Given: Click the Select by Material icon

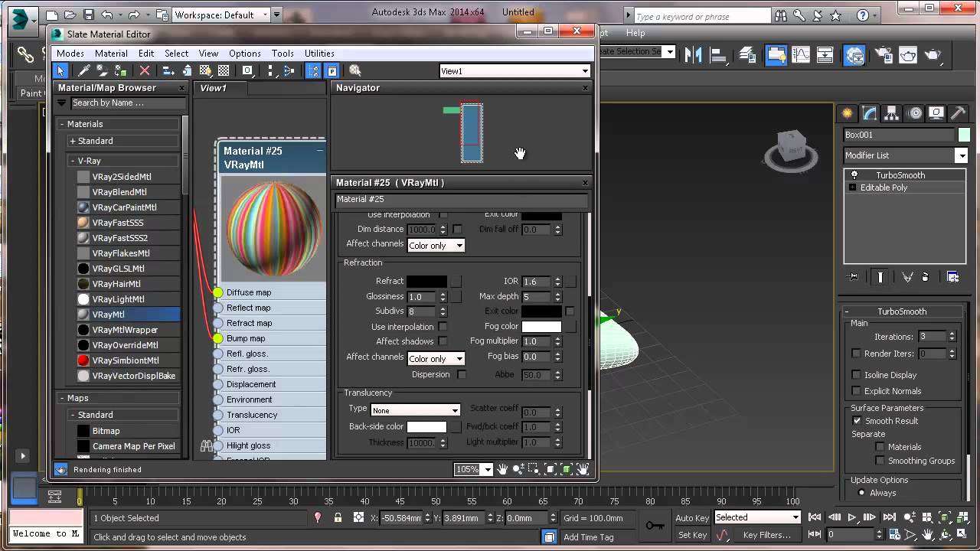Looking at the screenshot, I should [x=354, y=70].
